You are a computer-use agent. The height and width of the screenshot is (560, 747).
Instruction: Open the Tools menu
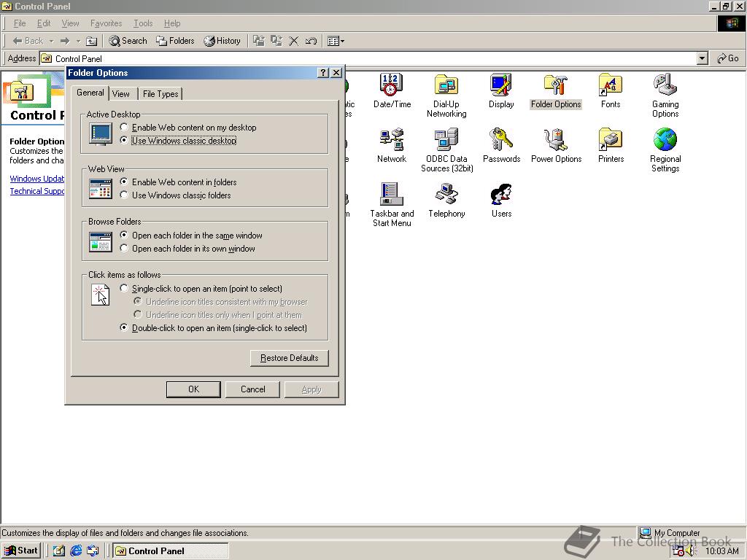[x=143, y=23]
